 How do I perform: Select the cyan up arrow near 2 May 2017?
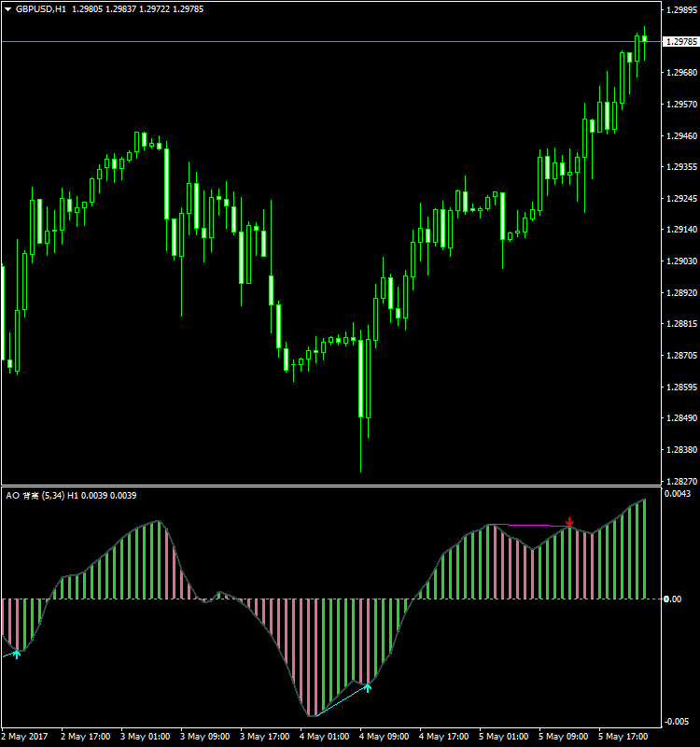[16, 654]
